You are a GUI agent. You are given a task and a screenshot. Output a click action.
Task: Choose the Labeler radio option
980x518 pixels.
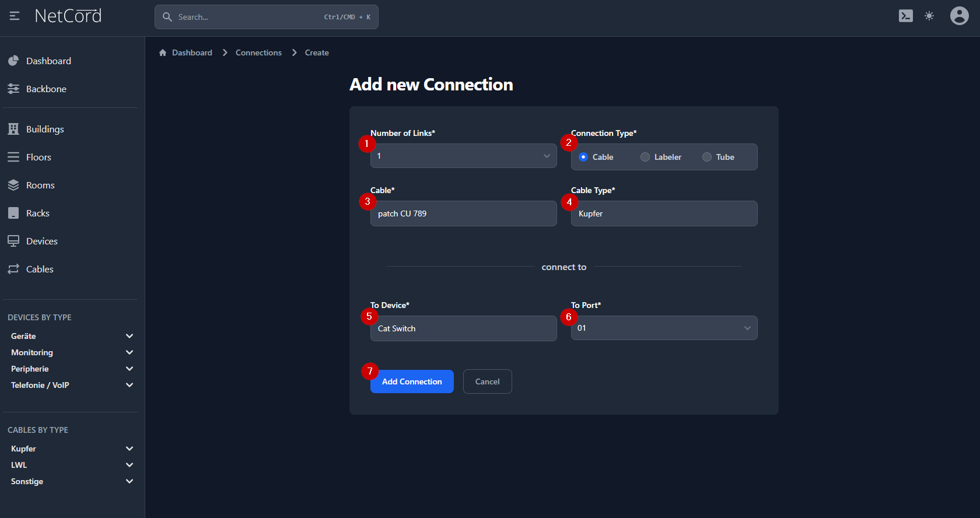point(645,157)
